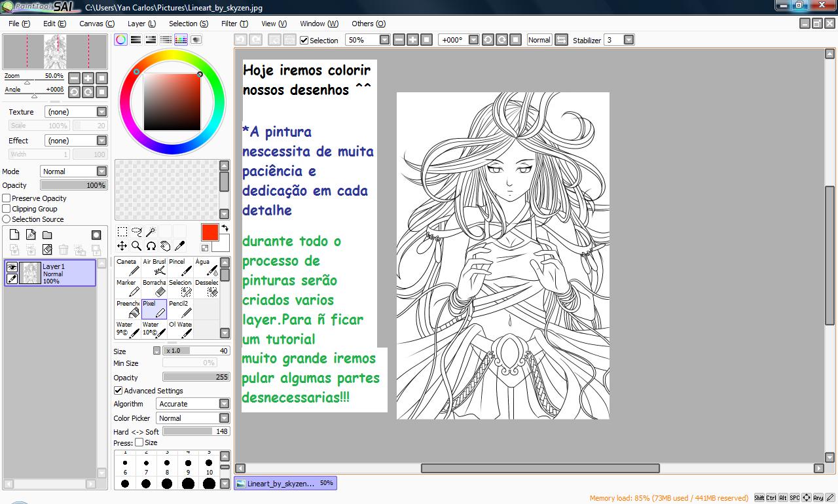Choose the Marker brush
The image size is (838, 504).
click(x=128, y=288)
